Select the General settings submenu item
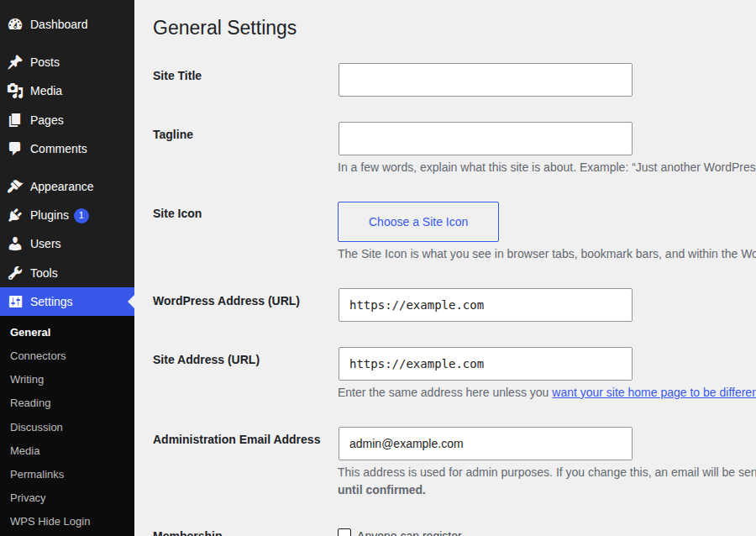 click(x=30, y=332)
